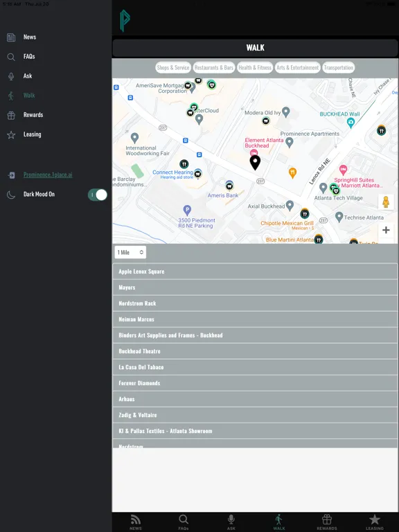Select the Restaurants & Bars filter

(214, 67)
